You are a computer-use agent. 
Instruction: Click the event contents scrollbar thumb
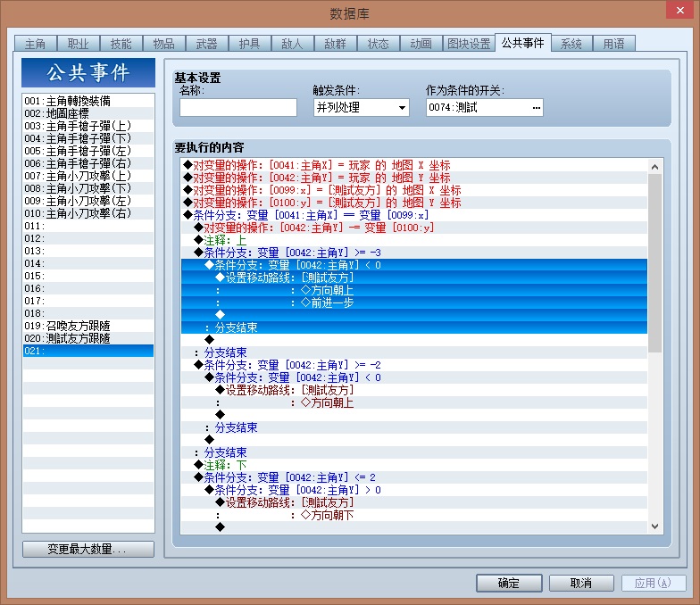[655, 263]
